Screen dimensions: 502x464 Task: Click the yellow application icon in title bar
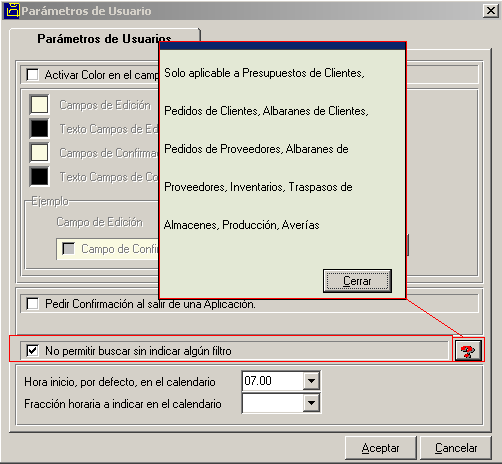[x=12, y=10]
